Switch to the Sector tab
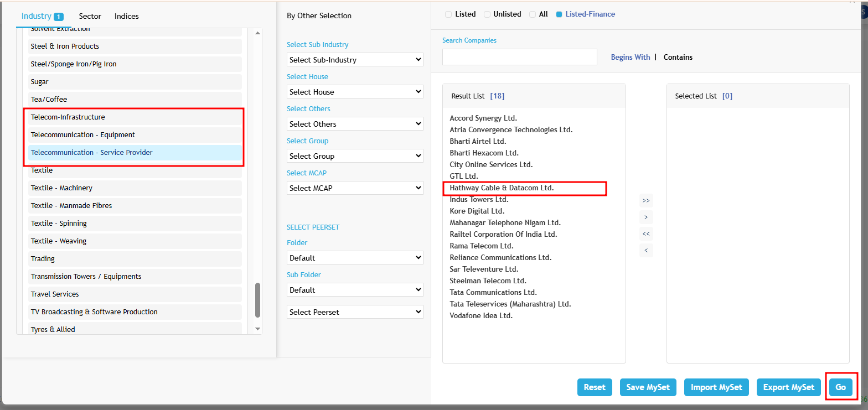 90,16
